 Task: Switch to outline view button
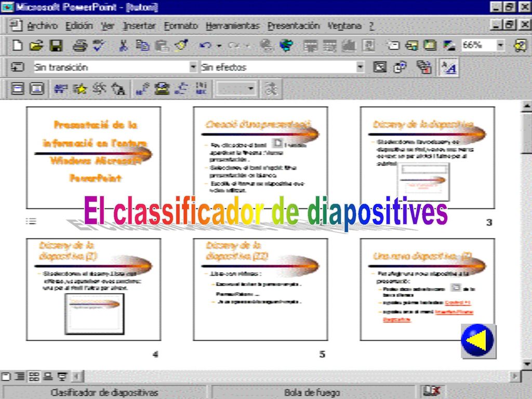[x=20, y=376]
